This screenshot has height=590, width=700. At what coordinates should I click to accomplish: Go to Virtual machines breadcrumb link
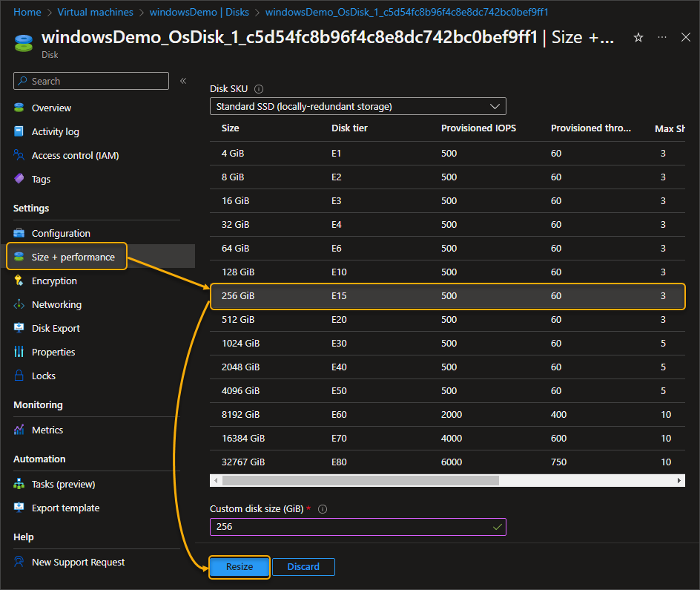[x=95, y=12]
